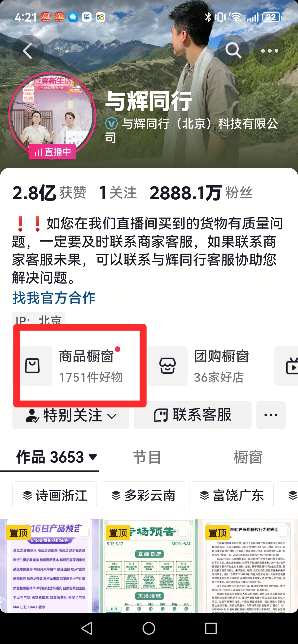Tap the Android home circle button
This screenshot has height=644, width=298.
pyautogui.click(x=149, y=628)
